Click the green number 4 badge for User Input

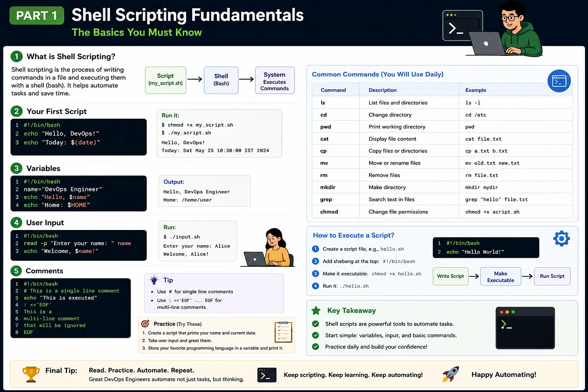point(16,223)
